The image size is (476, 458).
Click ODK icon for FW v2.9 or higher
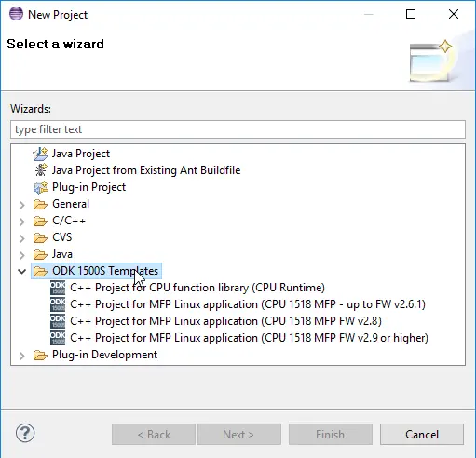click(x=58, y=338)
